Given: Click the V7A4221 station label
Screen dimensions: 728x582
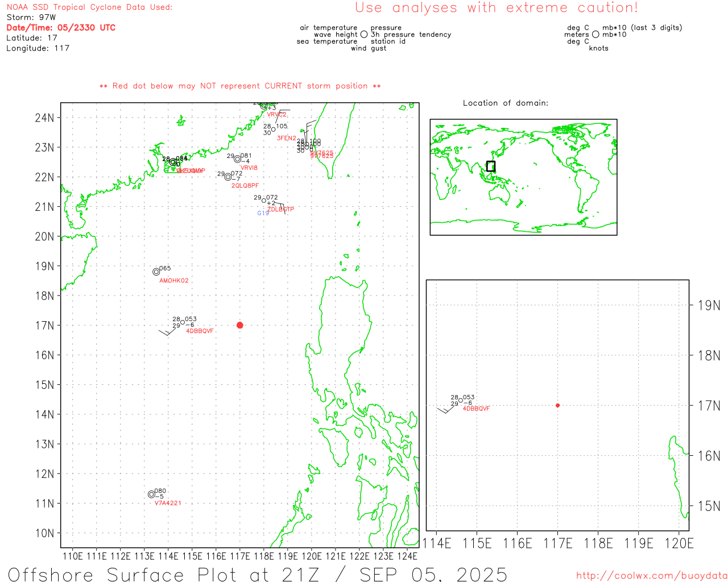Looking at the screenshot, I should 168,503.
